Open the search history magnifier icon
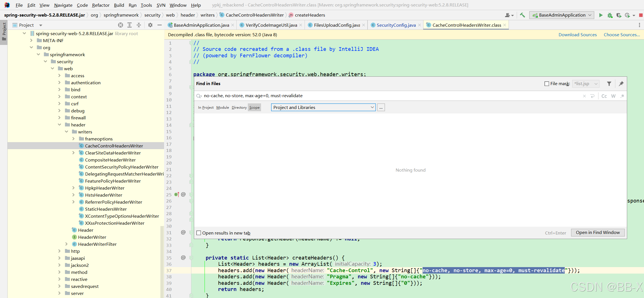This screenshot has width=644, height=298. click(199, 96)
